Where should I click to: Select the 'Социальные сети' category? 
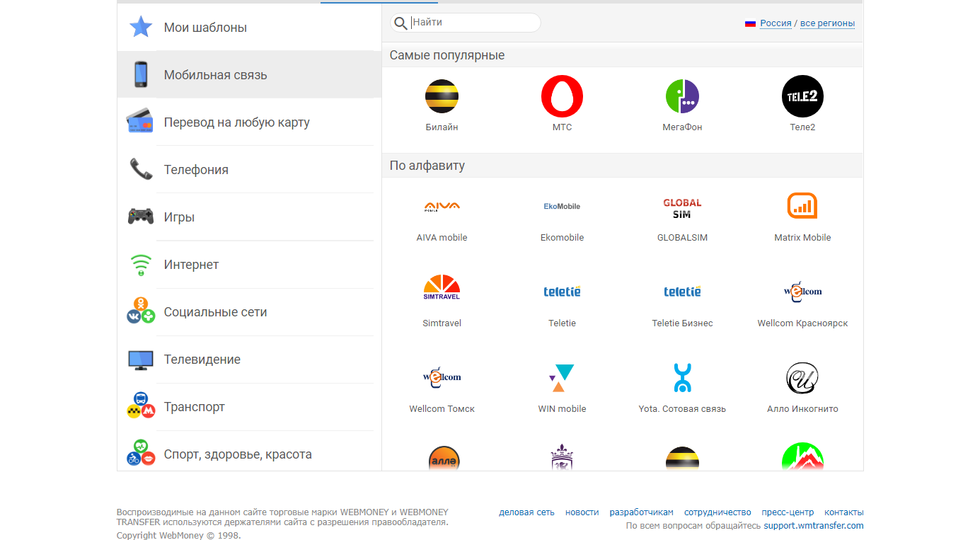point(215,312)
